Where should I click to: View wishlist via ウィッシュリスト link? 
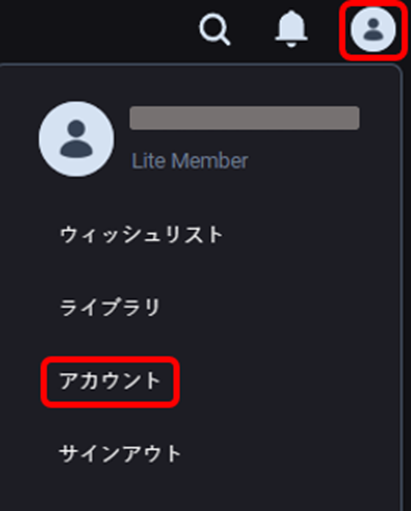coord(141,235)
